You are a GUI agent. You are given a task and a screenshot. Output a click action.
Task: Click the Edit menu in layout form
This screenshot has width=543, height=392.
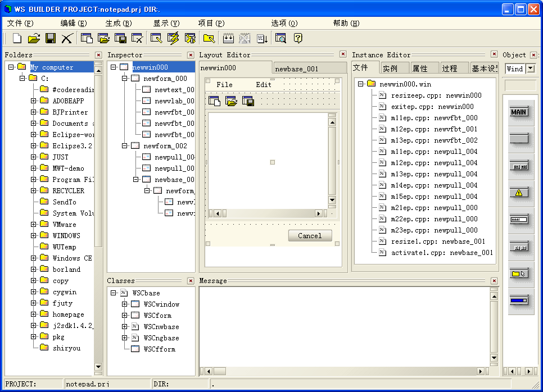pyautogui.click(x=264, y=84)
